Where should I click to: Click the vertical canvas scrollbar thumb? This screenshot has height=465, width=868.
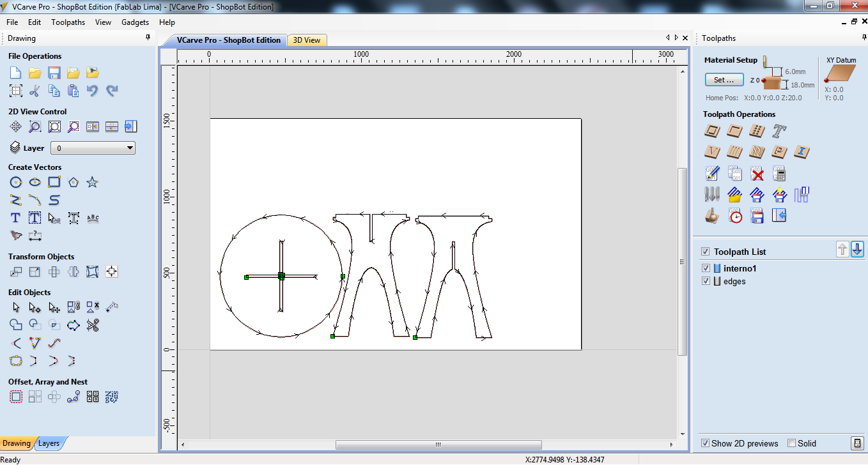coord(683,262)
